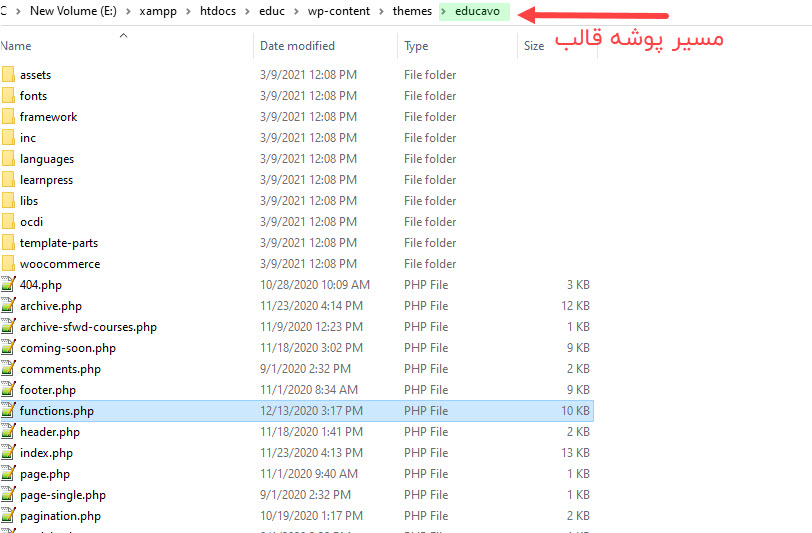The height and width of the screenshot is (533, 812).
Task: Click the woocommerce folder icon
Action: point(8,264)
